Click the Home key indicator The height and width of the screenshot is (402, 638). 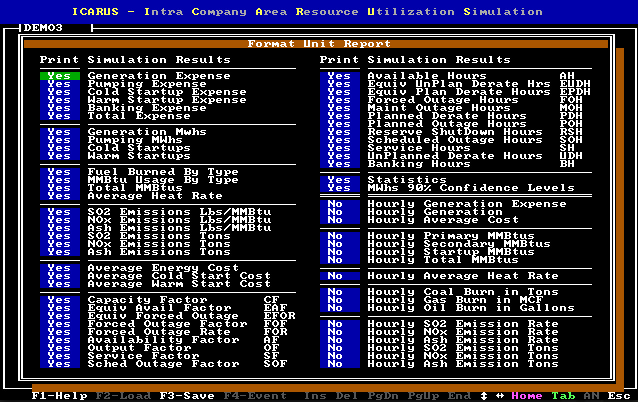527,395
